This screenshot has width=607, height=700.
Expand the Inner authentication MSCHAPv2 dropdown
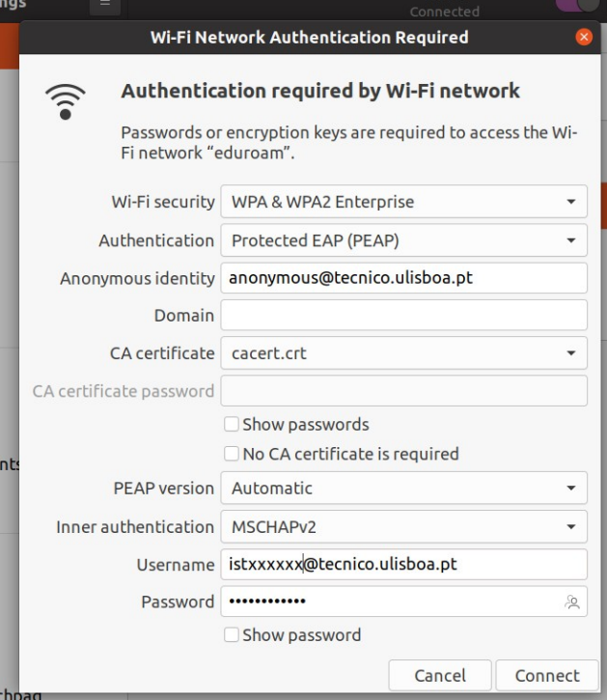click(403, 527)
